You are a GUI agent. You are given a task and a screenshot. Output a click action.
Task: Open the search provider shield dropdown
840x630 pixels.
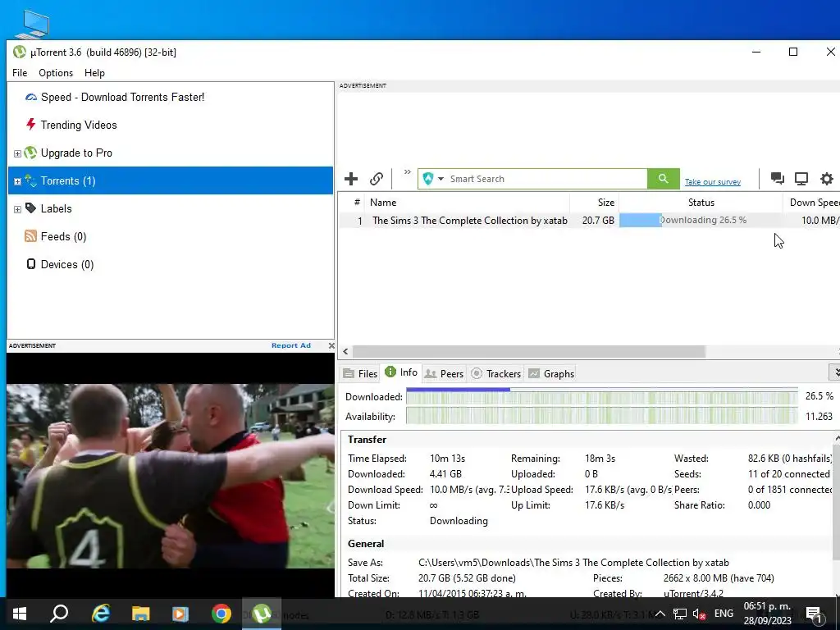point(433,179)
